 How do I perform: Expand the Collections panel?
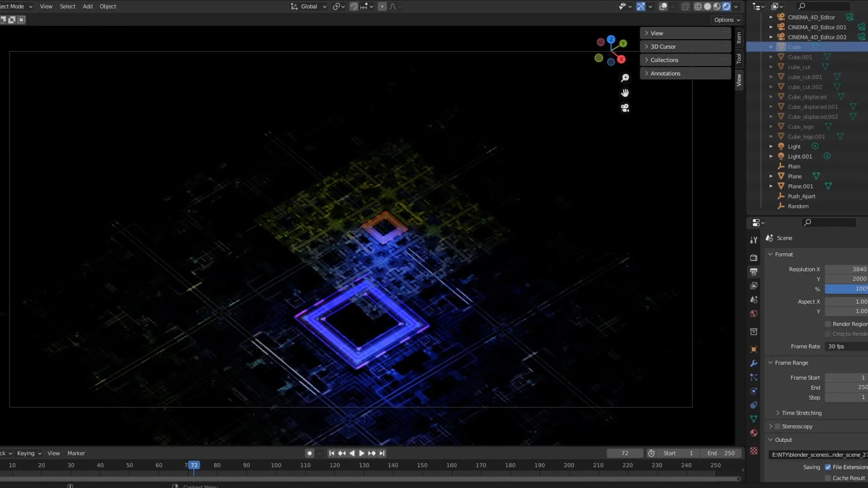click(685, 60)
